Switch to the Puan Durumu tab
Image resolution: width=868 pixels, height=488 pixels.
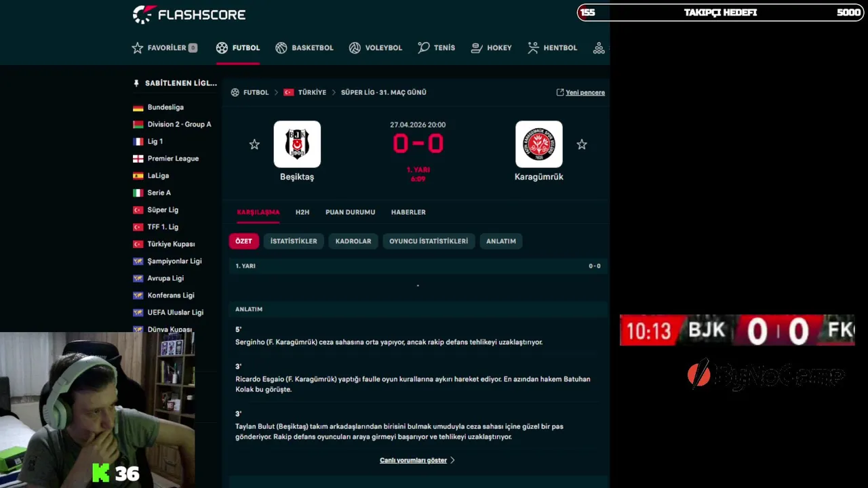click(350, 212)
